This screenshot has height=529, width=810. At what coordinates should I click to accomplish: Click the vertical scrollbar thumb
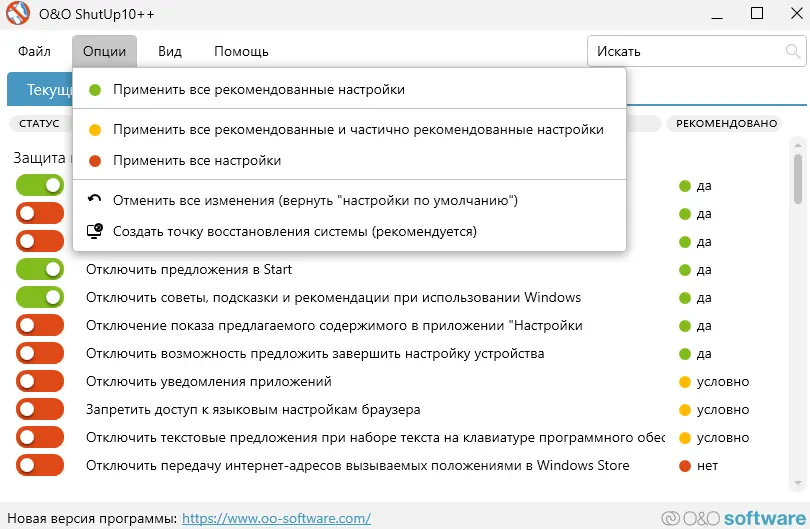coord(797,178)
